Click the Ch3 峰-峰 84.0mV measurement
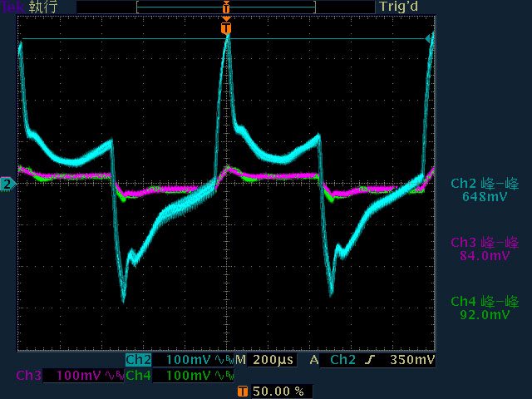The height and width of the screenshot is (399, 532). pos(485,249)
